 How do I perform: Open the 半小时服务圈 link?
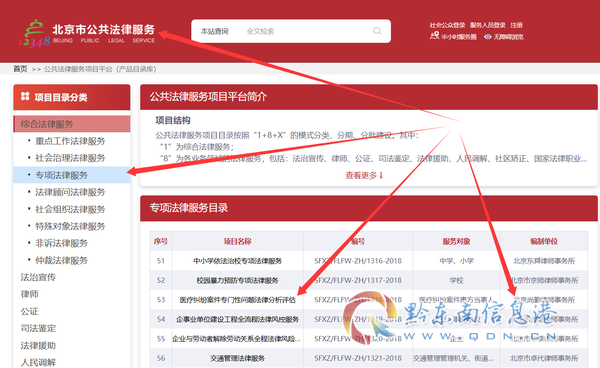tap(459, 37)
